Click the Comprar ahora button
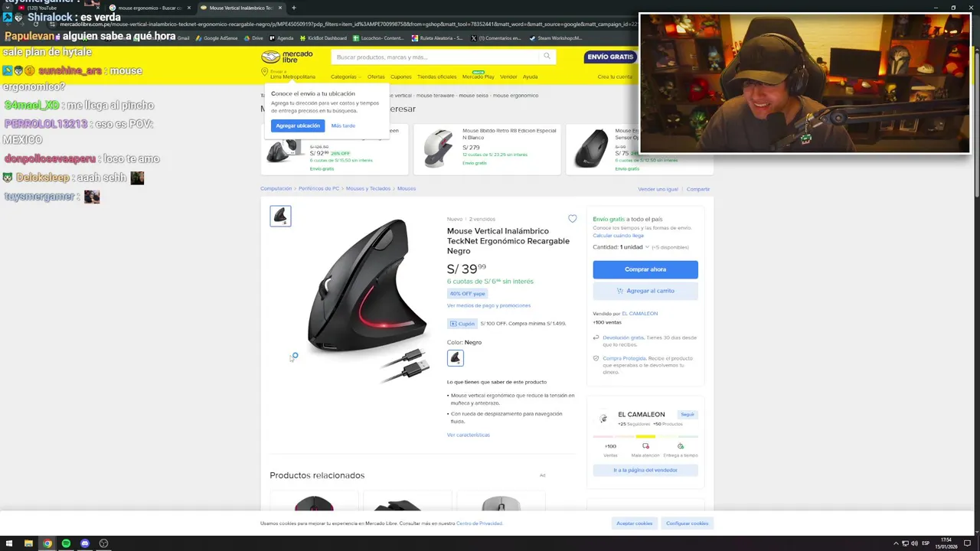 coord(645,269)
